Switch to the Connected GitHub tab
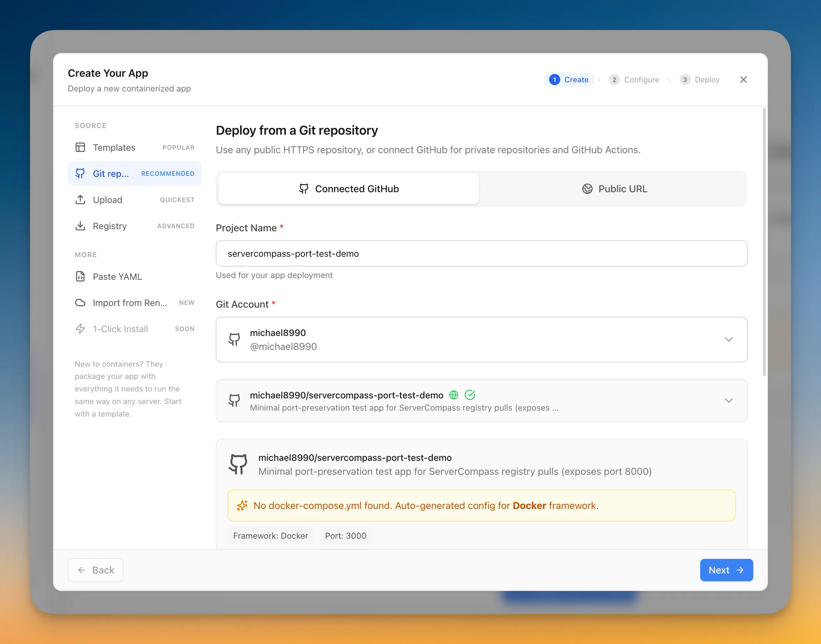This screenshot has width=821, height=644. click(349, 188)
